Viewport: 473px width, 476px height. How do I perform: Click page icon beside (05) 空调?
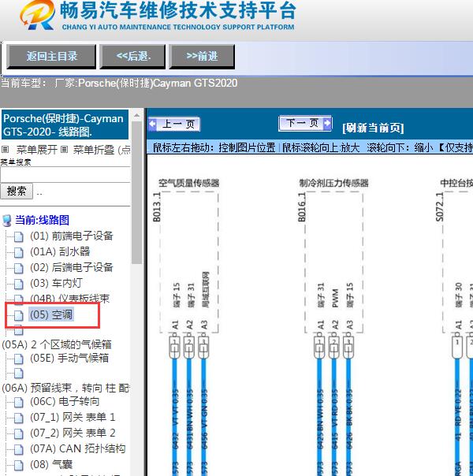(18, 316)
